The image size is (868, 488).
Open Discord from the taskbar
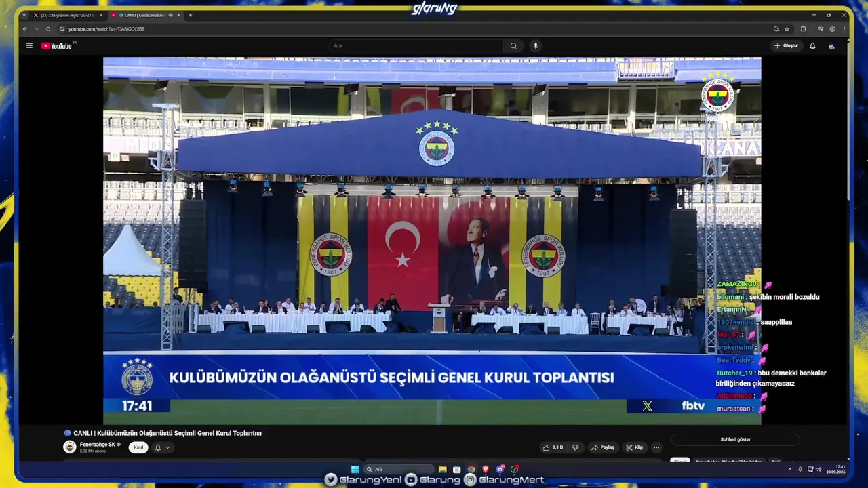pyautogui.click(x=500, y=469)
